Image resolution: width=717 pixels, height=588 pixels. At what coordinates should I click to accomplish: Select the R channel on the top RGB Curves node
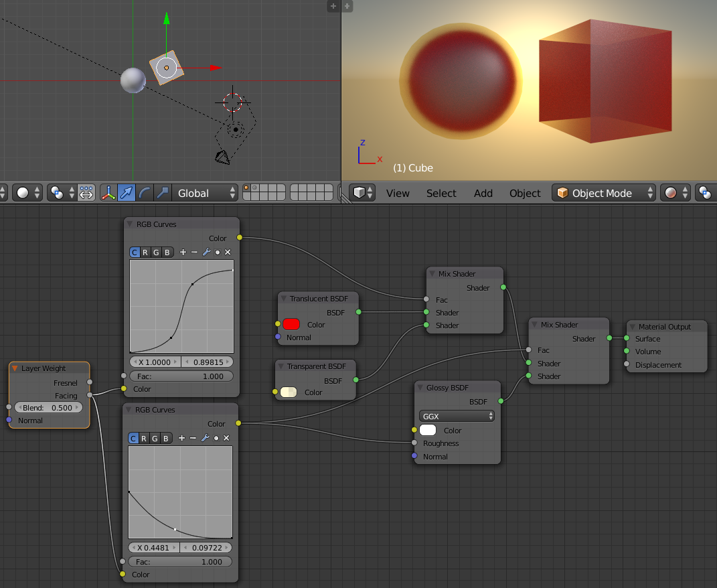click(145, 252)
